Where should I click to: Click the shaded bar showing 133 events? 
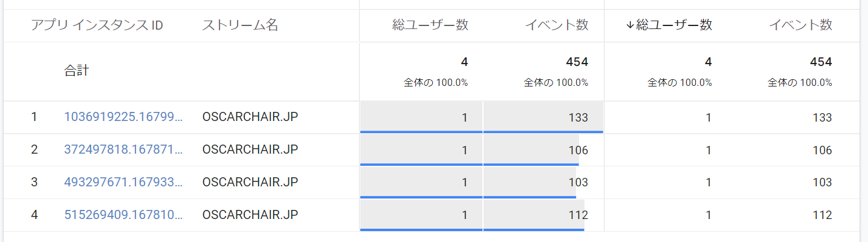click(543, 117)
